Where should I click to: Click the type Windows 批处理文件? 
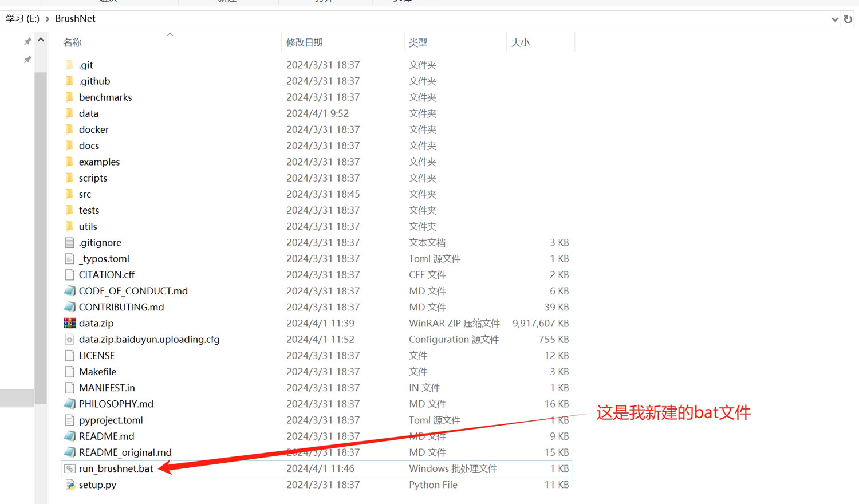tap(453, 468)
